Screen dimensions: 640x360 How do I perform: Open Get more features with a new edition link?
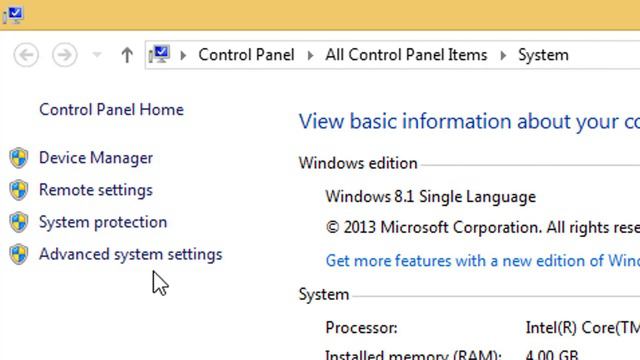tap(483, 261)
